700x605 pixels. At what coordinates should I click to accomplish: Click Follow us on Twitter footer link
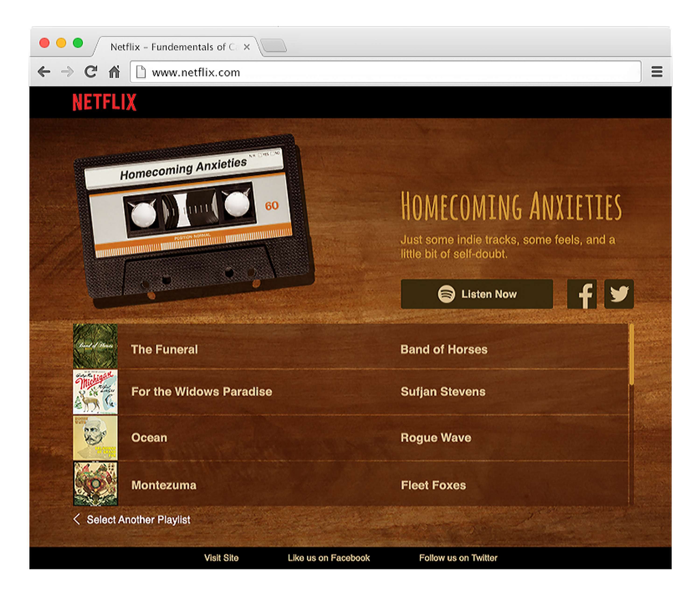[x=458, y=558]
